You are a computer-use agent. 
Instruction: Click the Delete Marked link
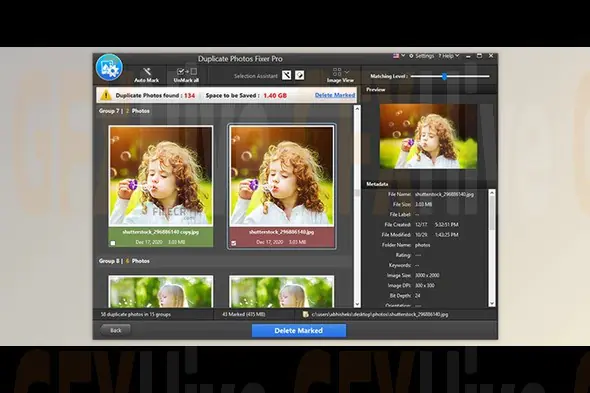click(335, 95)
